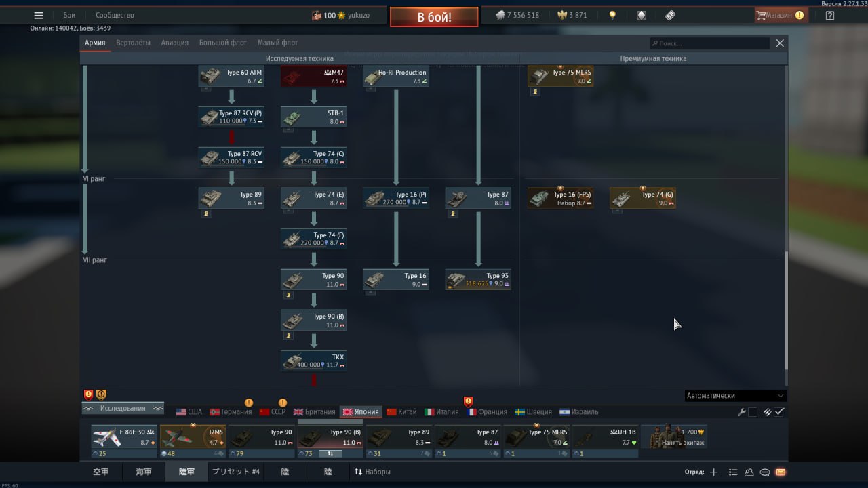The image size is (868, 488).
Task: Add squad member plus icon
Action: click(x=713, y=472)
